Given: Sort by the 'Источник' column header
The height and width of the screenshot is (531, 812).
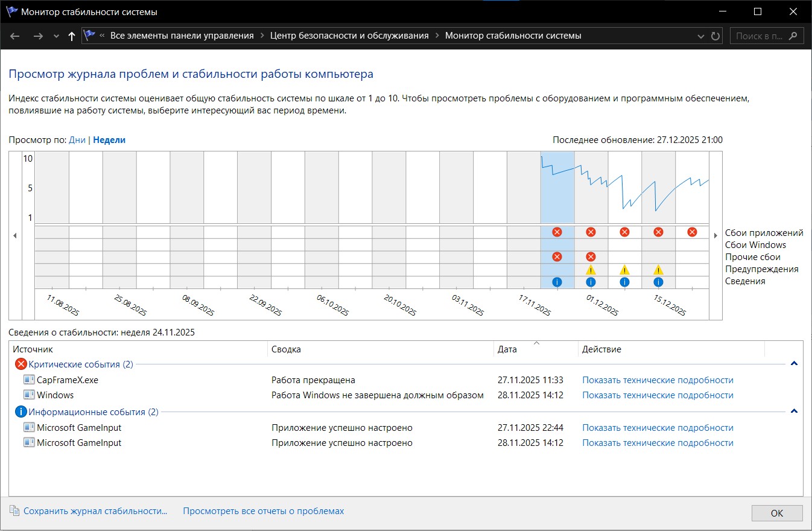Looking at the screenshot, I should point(139,349).
